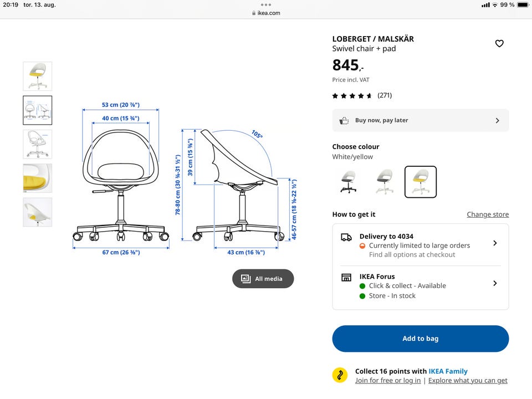Expand IKEA Forus store availability arrow

pyautogui.click(x=495, y=283)
